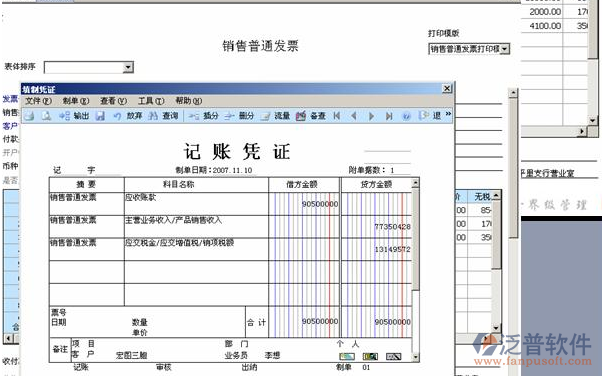This screenshot has width=602, height=377.
Task: Click the 应收账款 account name cell
Action: 196,203
